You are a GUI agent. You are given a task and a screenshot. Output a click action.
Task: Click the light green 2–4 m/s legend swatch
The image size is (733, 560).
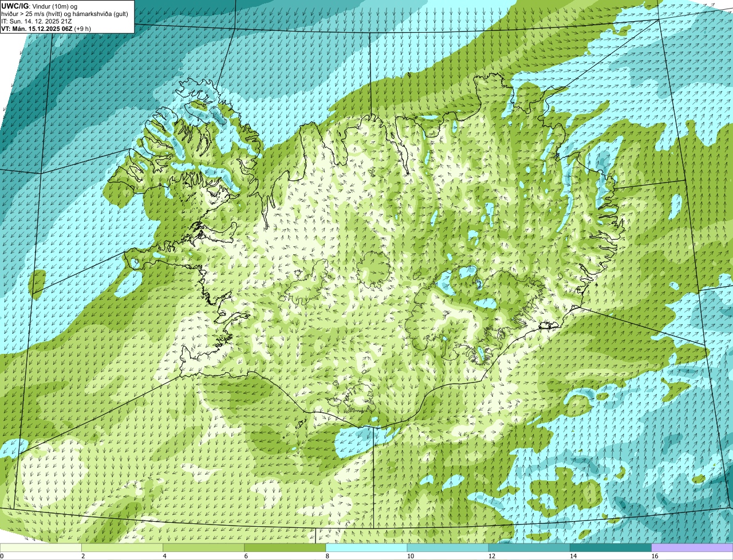pyautogui.click(x=123, y=548)
